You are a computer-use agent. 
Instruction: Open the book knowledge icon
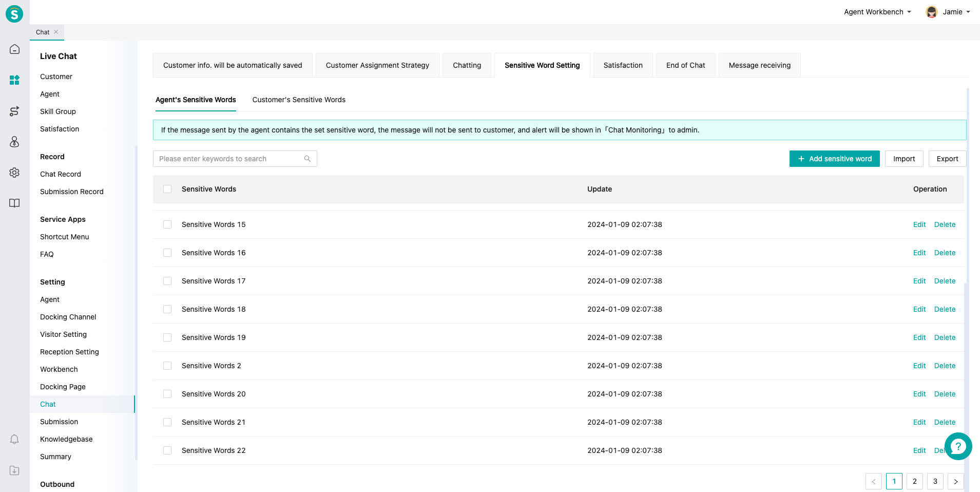[14, 203]
